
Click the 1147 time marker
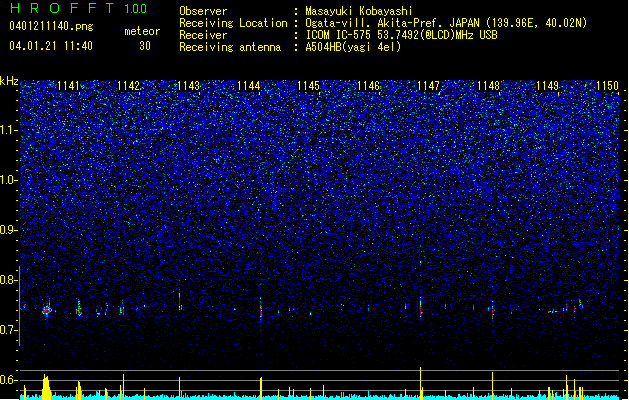(x=428, y=86)
